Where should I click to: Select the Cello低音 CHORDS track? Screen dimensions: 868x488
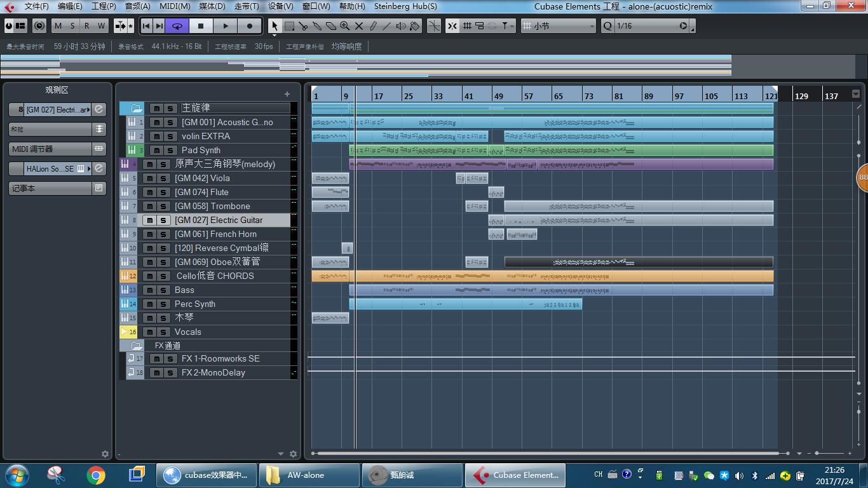[x=215, y=276]
